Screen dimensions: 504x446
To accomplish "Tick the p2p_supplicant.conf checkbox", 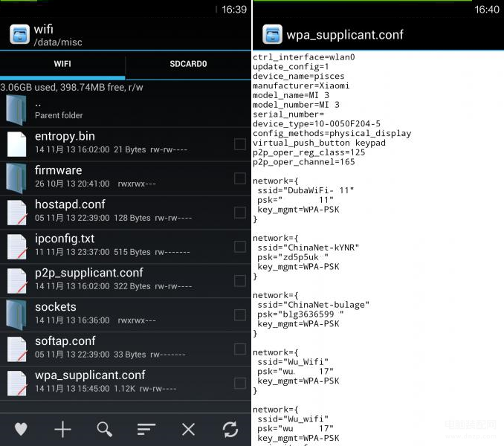I will pos(240,280).
